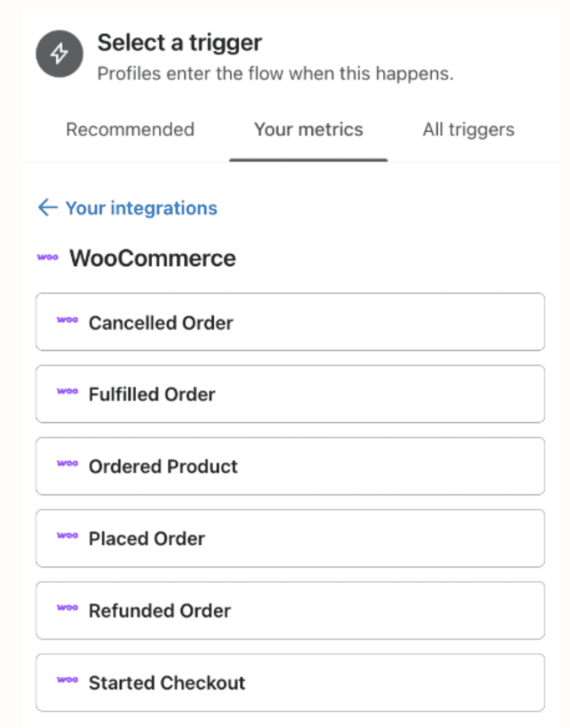Screen dimensions: 570x728
Task: Click the Woo icon in Cancelled Order row
Action: tap(67, 320)
